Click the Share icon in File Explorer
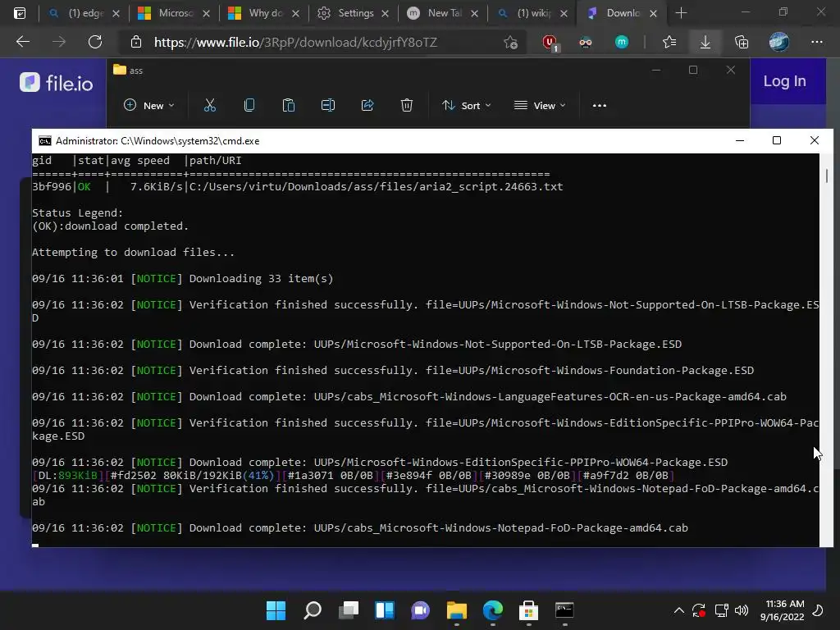Viewport: 840px width, 630px height. 367,106
